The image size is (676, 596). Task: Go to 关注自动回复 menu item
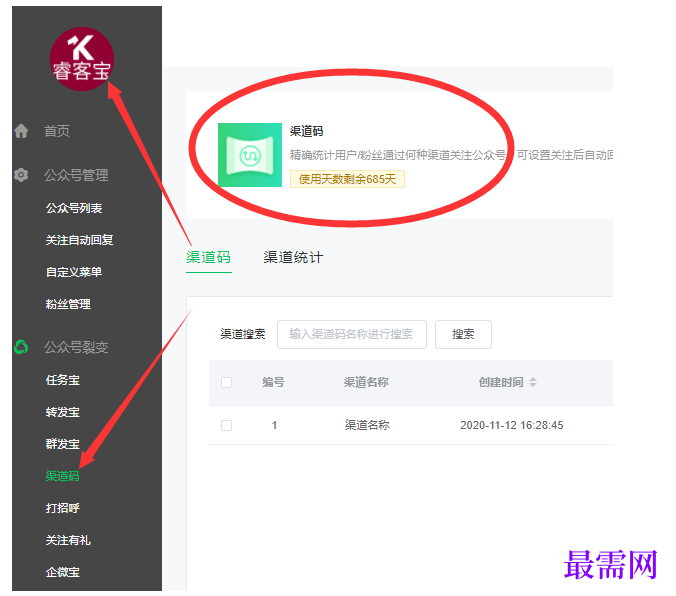79,240
